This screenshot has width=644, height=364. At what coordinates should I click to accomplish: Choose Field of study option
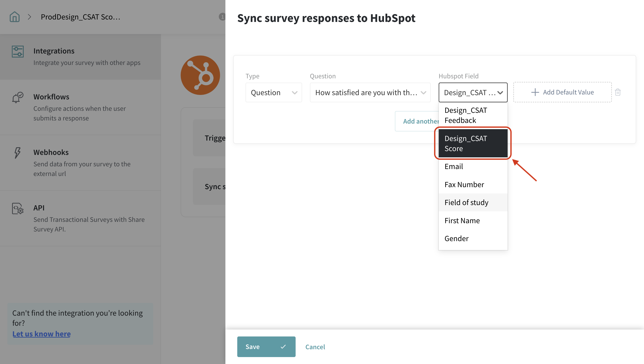point(473,202)
